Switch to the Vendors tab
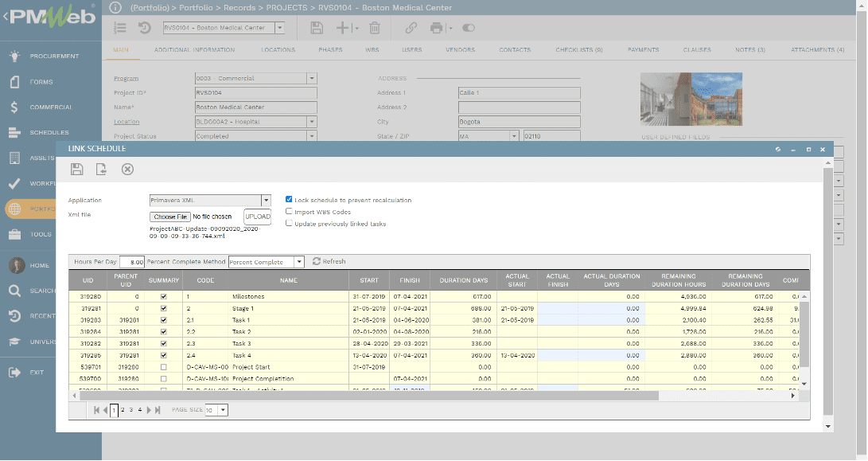The image size is (868, 461). tap(460, 50)
